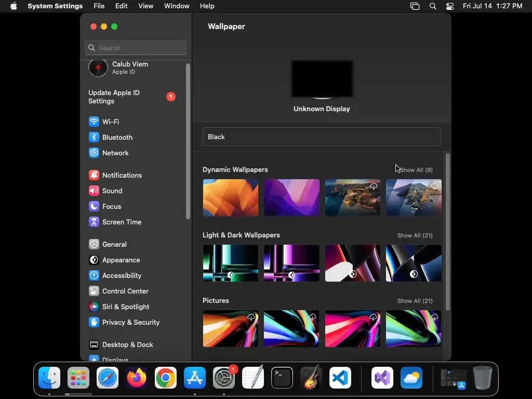Click System Settings icon in the Dock
The image size is (532, 399).
point(224,378)
